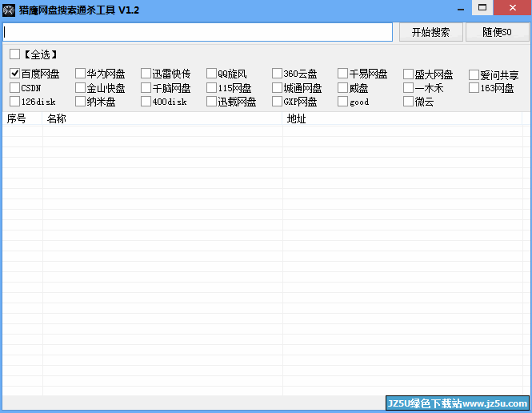Tick the 400disk checkbox
532x413 pixels.
point(146,101)
